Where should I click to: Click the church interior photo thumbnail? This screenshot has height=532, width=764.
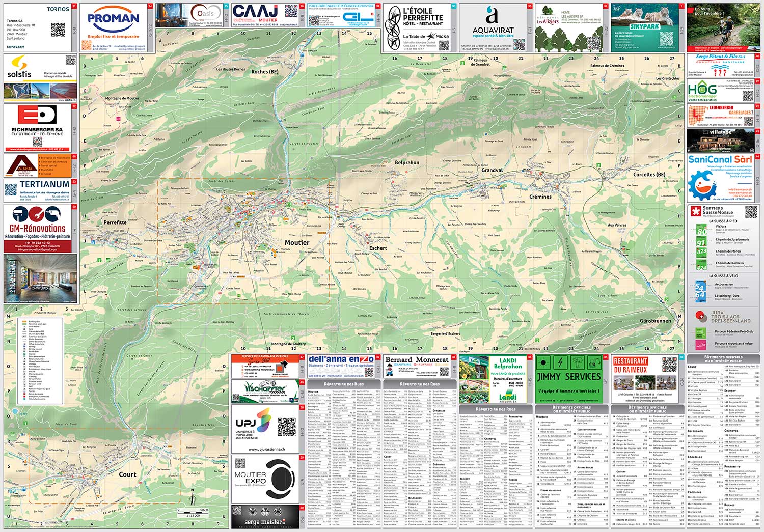click(x=41, y=278)
